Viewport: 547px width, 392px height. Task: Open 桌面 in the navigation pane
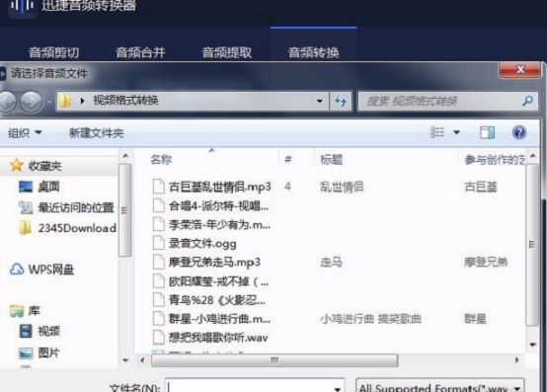click(48, 187)
